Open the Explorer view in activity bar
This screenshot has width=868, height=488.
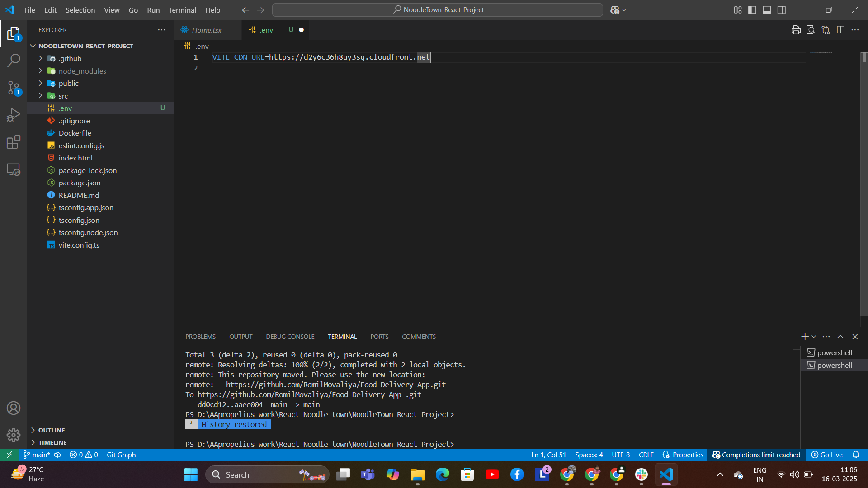[x=14, y=33]
